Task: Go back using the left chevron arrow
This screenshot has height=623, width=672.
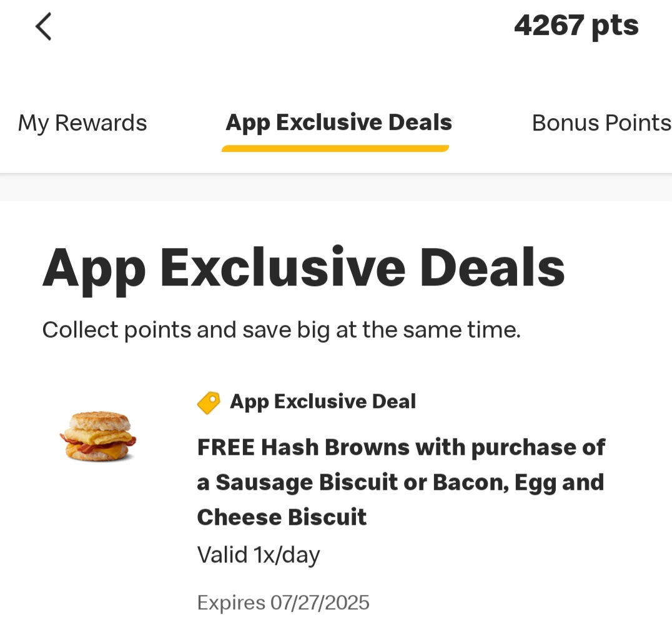Action: click(43, 26)
